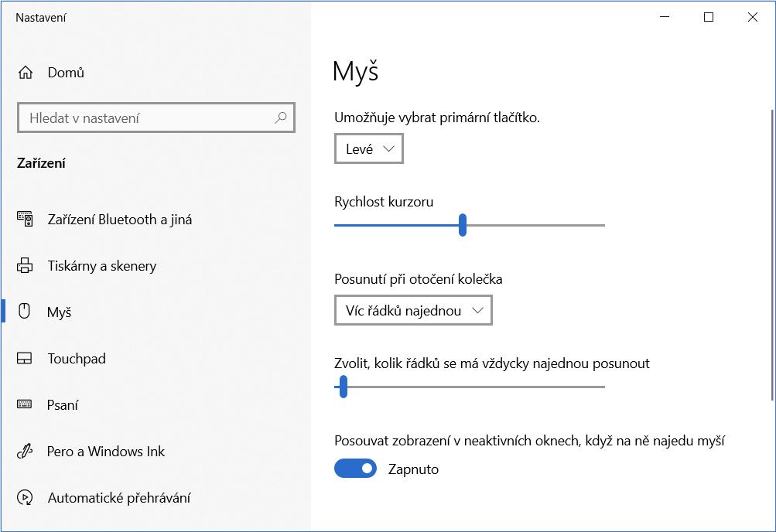The width and height of the screenshot is (776, 532).
Task: Click the mouse icon beside Myš
Action: 24,311
